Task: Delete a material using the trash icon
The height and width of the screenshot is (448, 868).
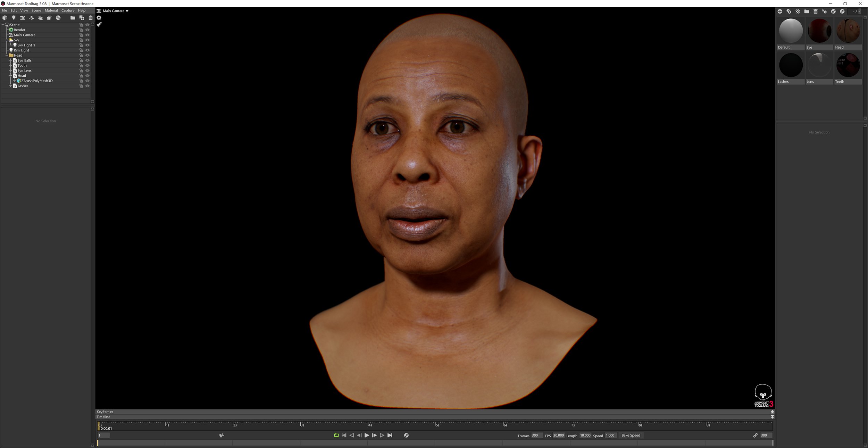Action: [816, 11]
